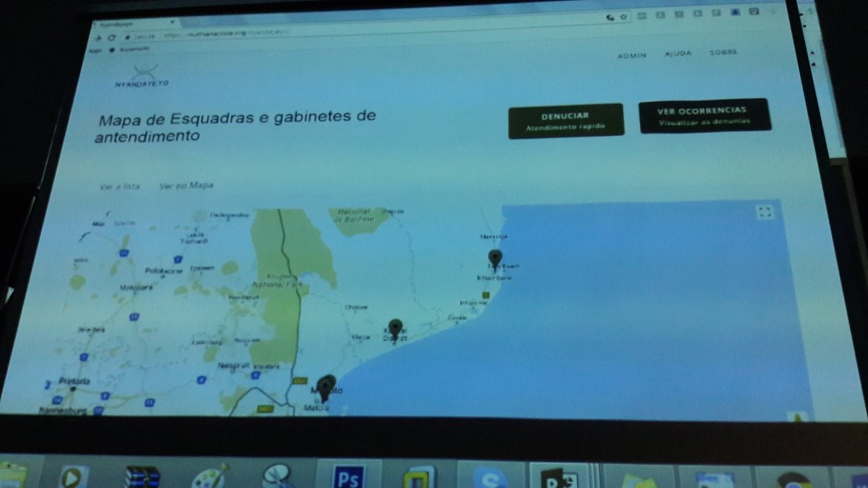The image size is (868, 488).
Task: Open Skype from the taskbar
Action: pyautogui.click(x=490, y=477)
